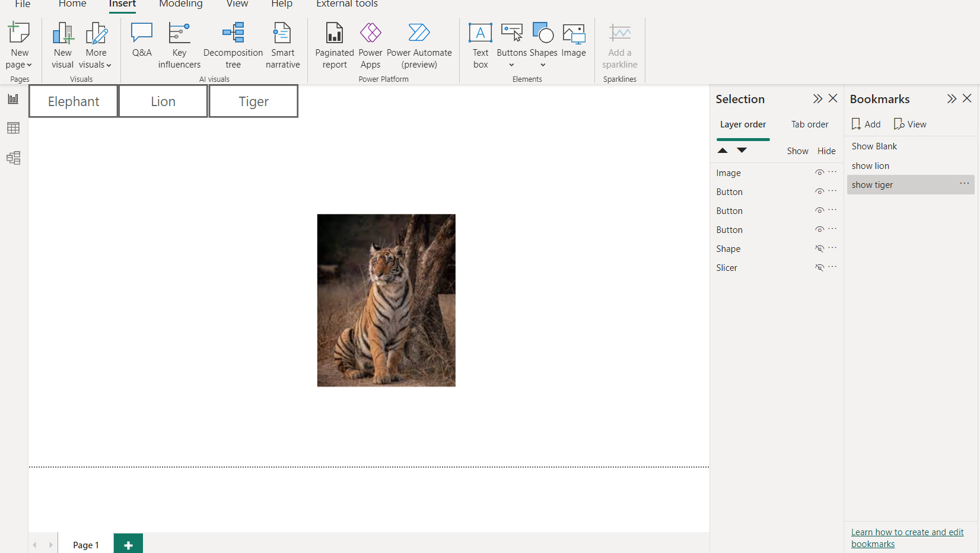Unhide the Slicer layer
980x553 pixels.
(x=819, y=267)
